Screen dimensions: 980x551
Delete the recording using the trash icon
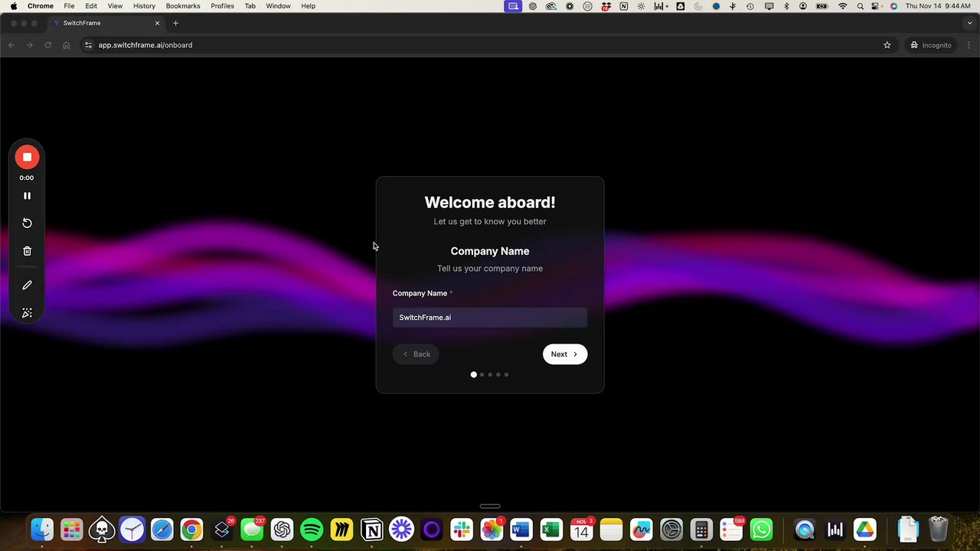point(27,251)
